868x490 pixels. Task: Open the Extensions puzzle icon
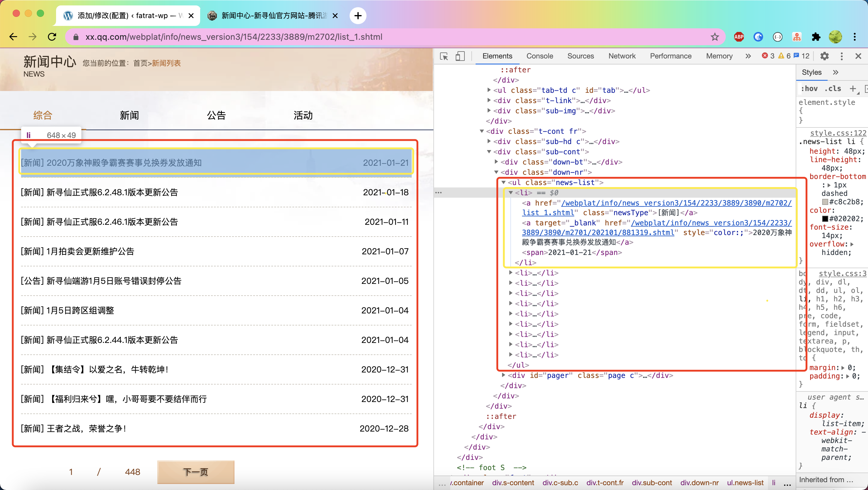(x=816, y=37)
